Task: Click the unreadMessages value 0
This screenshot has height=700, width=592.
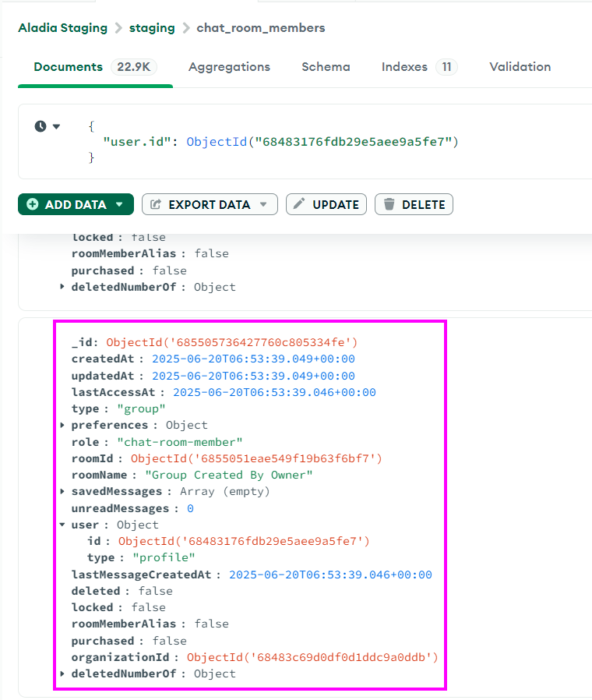Action: point(190,508)
